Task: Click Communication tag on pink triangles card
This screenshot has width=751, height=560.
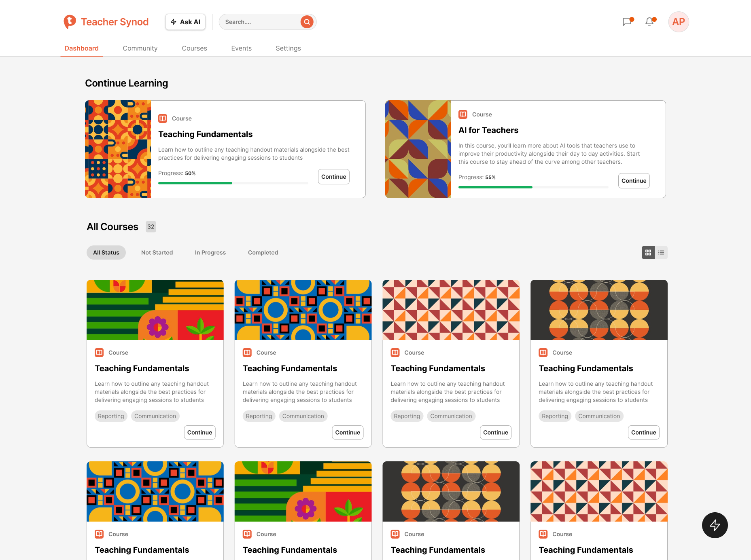Action: click(x=451, y=416)
